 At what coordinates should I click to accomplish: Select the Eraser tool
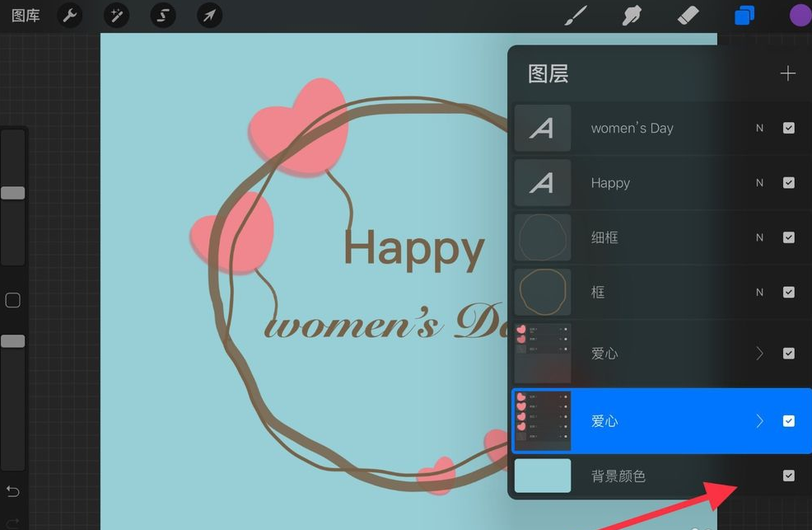tap(688, 15)
